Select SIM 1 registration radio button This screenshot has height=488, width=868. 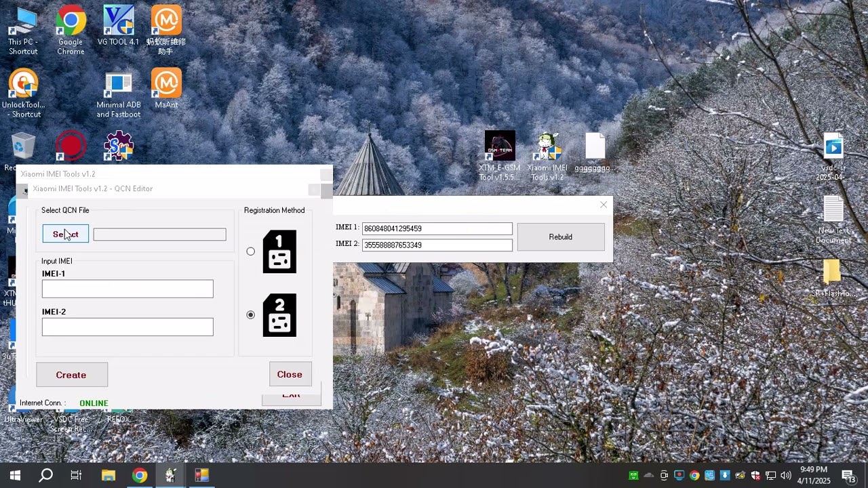[x=251, y=251]
